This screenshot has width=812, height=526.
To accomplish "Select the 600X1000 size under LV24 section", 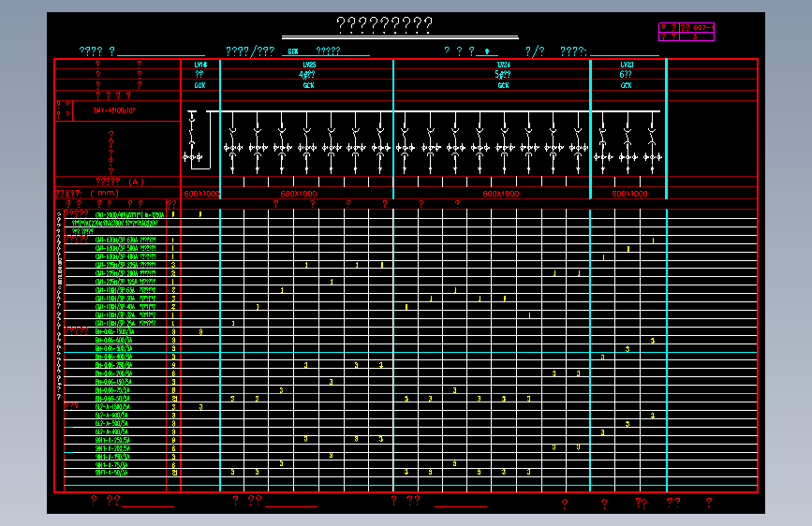I will pyautogui.click(x=501, y=194).
